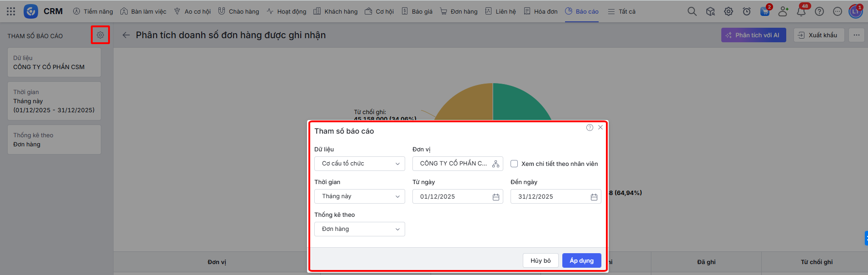The height and width of the screenshot is (275, 868).
Task: Expand the Thời gian dropdown
Action: [359, 196]
